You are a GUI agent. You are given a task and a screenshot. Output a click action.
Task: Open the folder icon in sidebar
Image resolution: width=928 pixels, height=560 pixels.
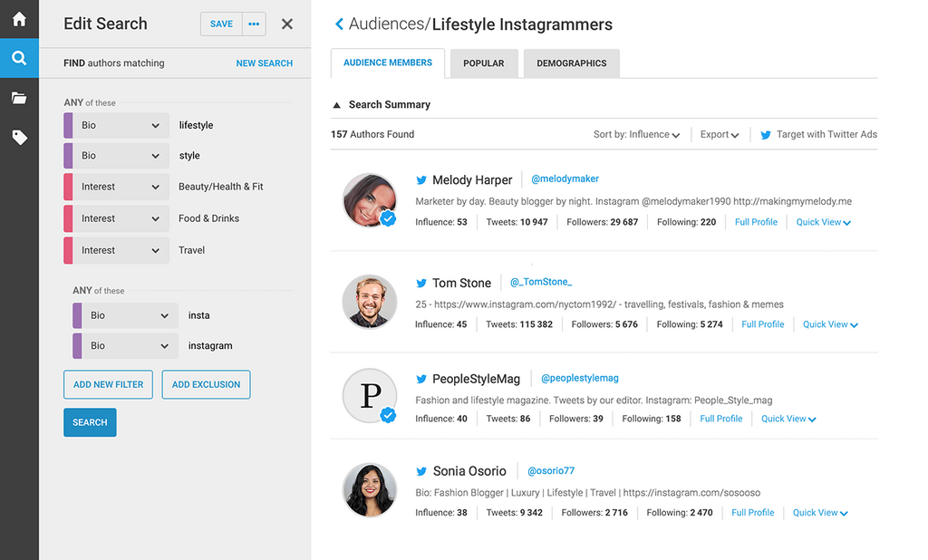(19, 98)
